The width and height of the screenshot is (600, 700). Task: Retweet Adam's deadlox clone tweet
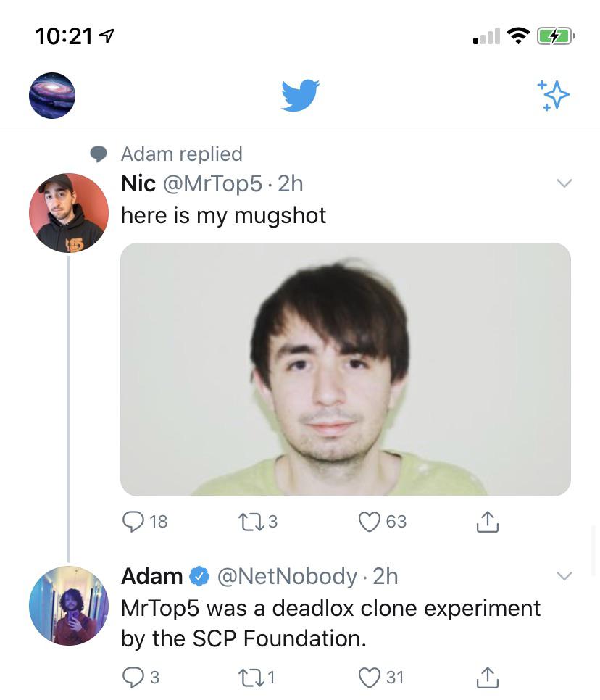[249, 678]
